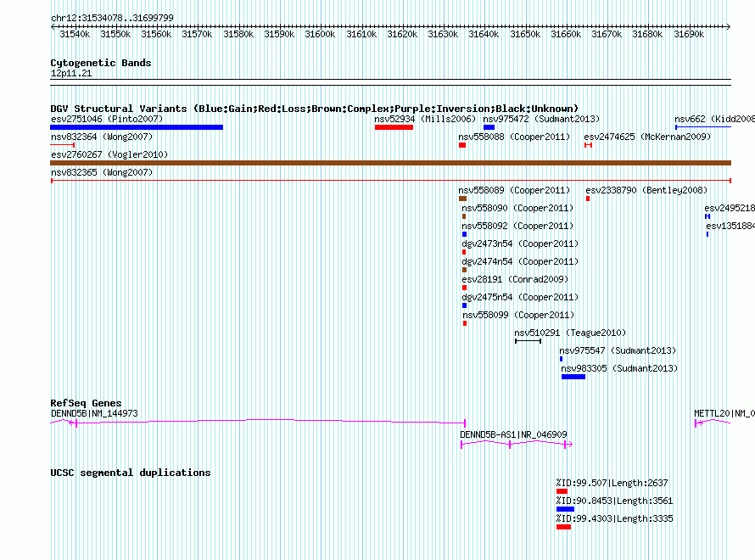Click the nsv558092 (Cooper2011) label
The width and height of the screenshot is (755, 560).
coord(517,226)
